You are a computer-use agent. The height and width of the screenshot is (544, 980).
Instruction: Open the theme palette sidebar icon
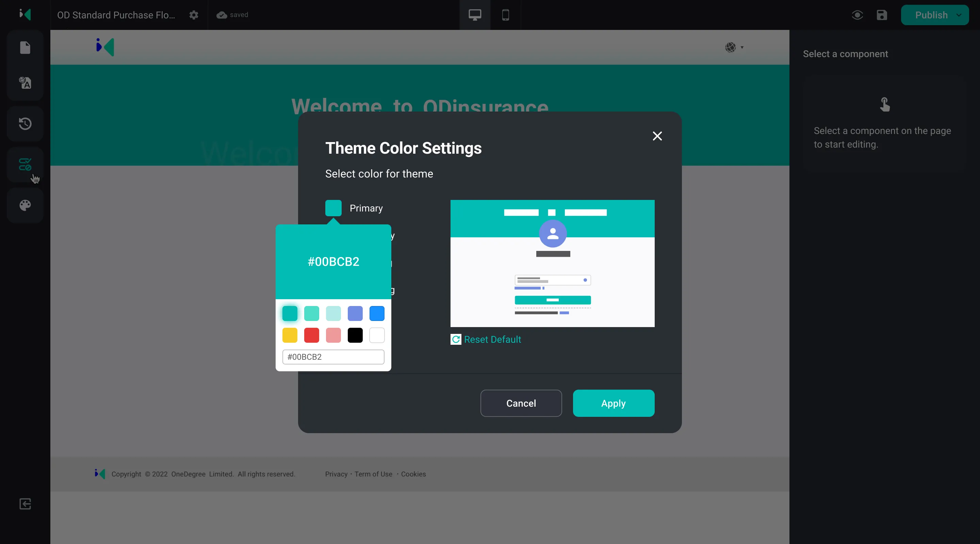pos(25,205)
